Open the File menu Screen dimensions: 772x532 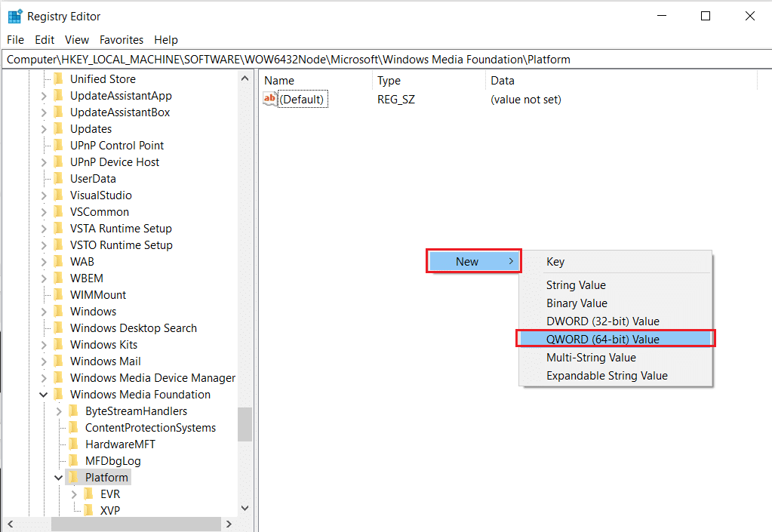[15, 40]
